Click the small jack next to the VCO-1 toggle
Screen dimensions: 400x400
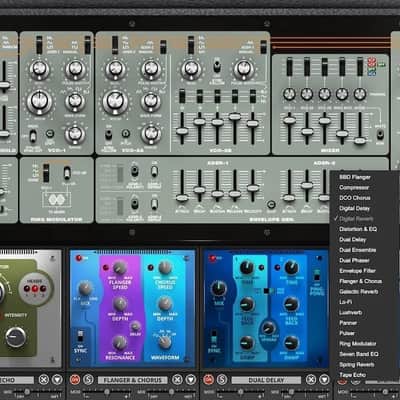[50, 134]
